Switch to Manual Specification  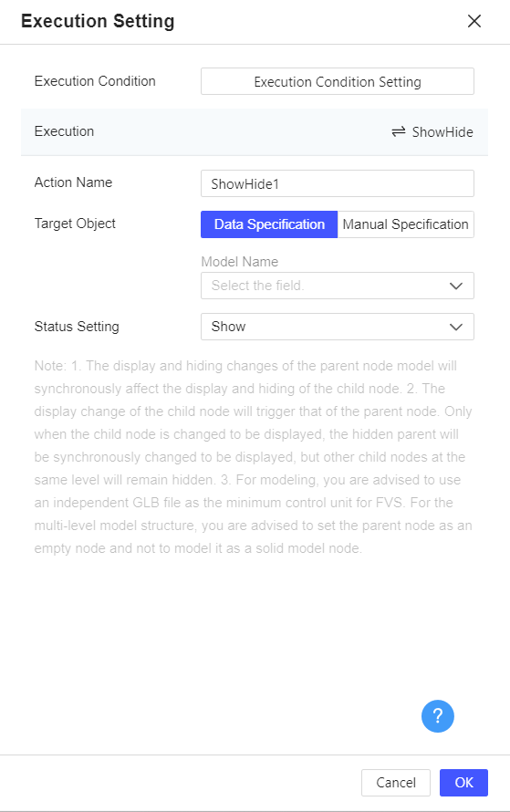pos(405,224)
